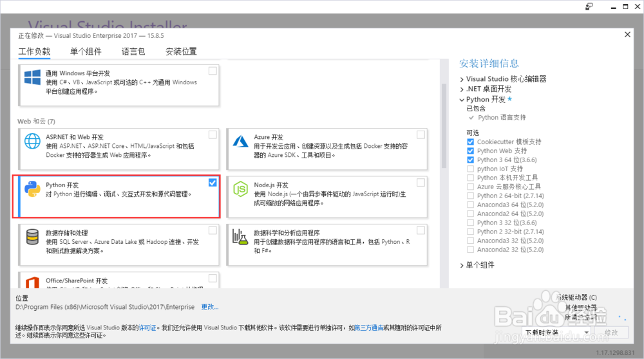The image size is (644, 359).
Task: Check Anaconda3 32-bit (5.2.0) option
Action: (470, 241)
